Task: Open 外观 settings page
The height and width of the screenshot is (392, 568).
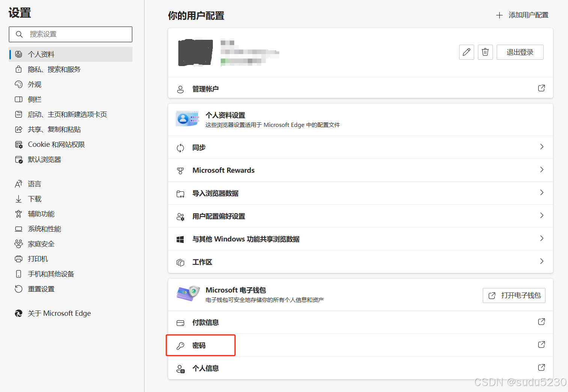Action: tap(71, 84)
